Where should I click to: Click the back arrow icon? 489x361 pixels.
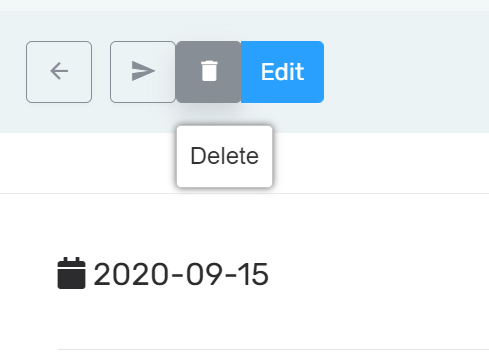(x=59, y=71)
